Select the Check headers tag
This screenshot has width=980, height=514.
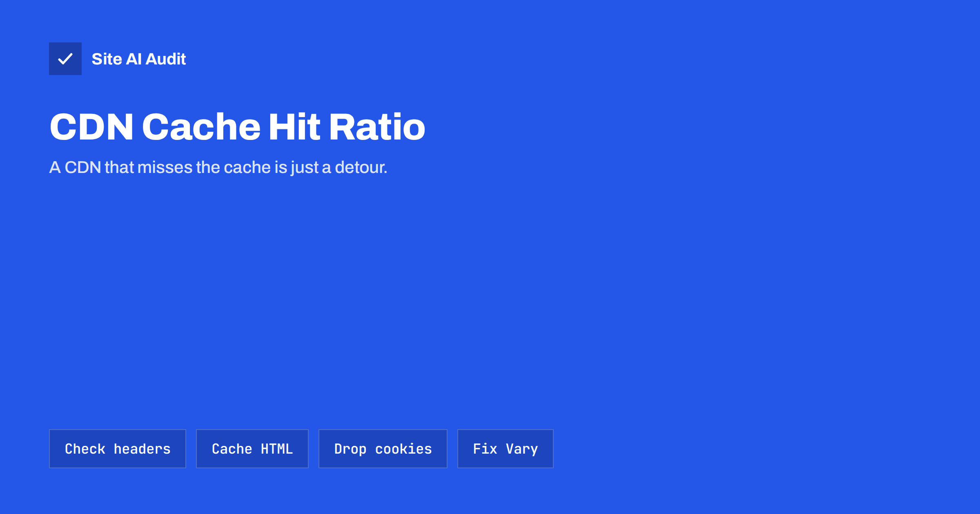click(118, 449)
